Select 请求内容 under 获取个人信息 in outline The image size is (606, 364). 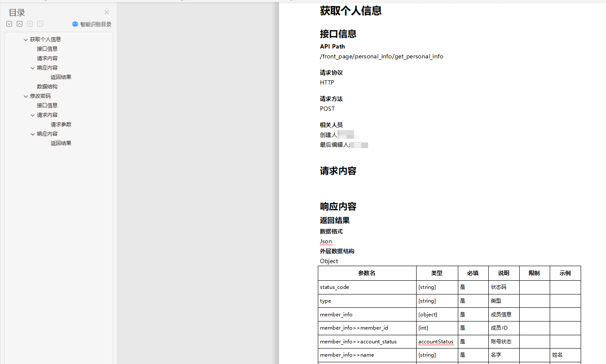(x=47, y=58)
